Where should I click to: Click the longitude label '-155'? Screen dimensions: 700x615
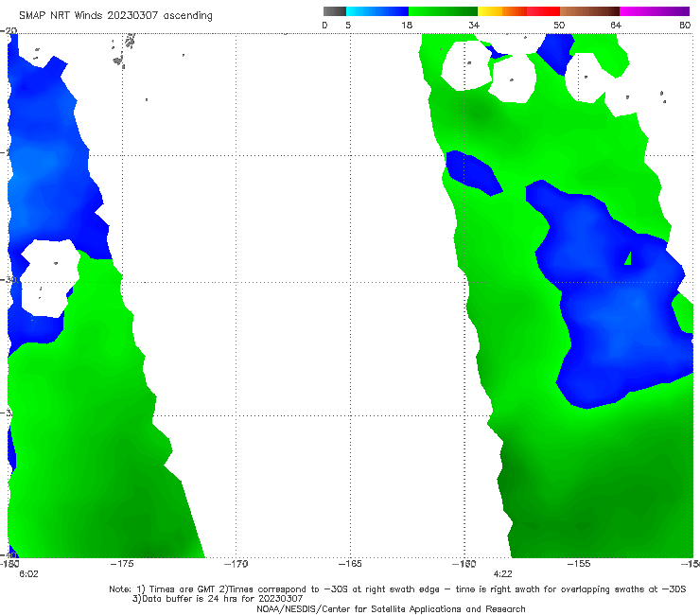pyautogui.click(x=579, y=564)
